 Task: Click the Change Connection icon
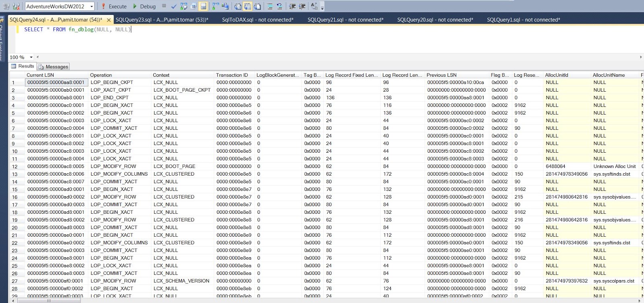coord(17,6)
